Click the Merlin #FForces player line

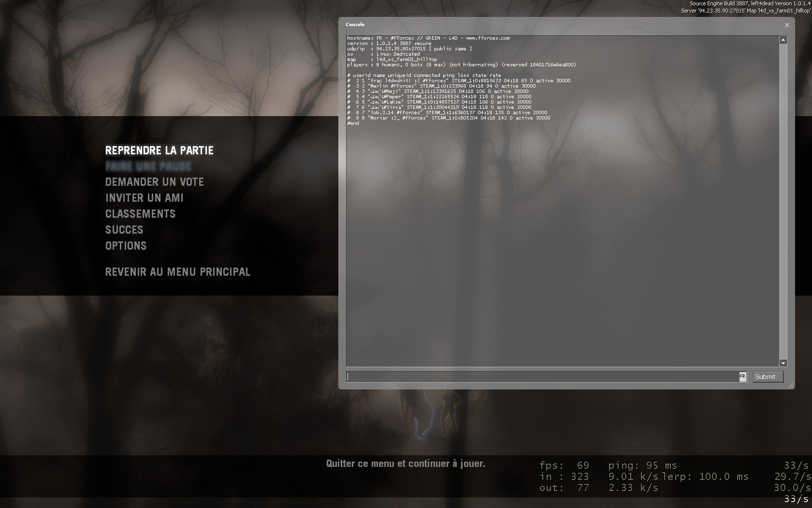441,86
